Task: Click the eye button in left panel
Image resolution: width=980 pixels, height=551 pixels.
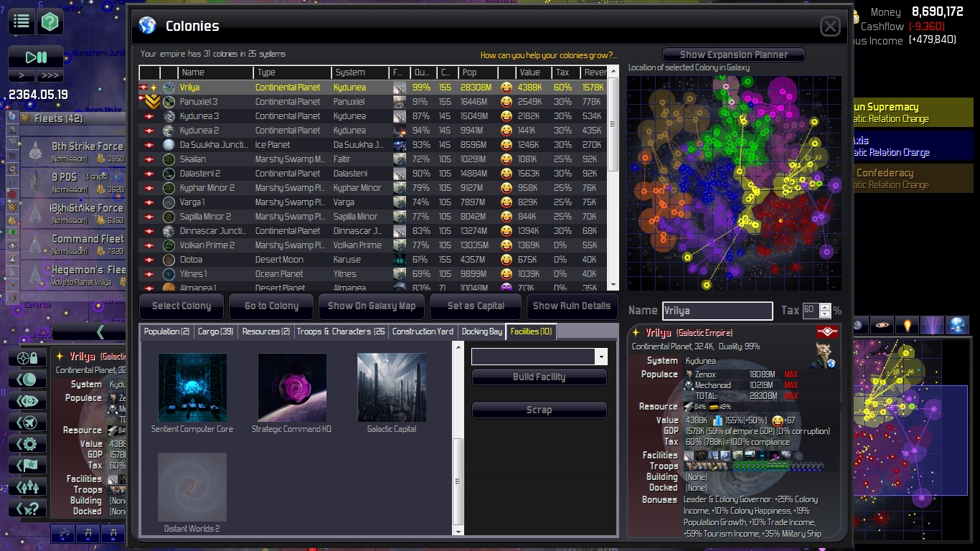Action: (x=27, y=400)
